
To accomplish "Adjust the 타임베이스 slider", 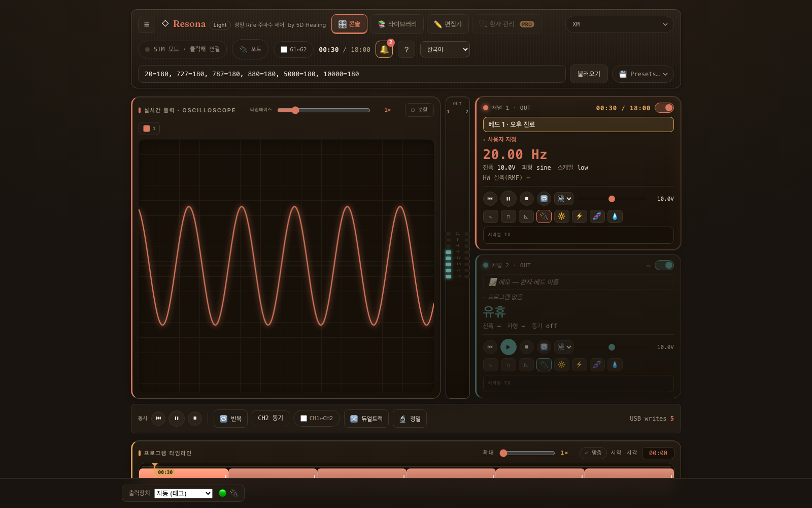I will [324, 110].
